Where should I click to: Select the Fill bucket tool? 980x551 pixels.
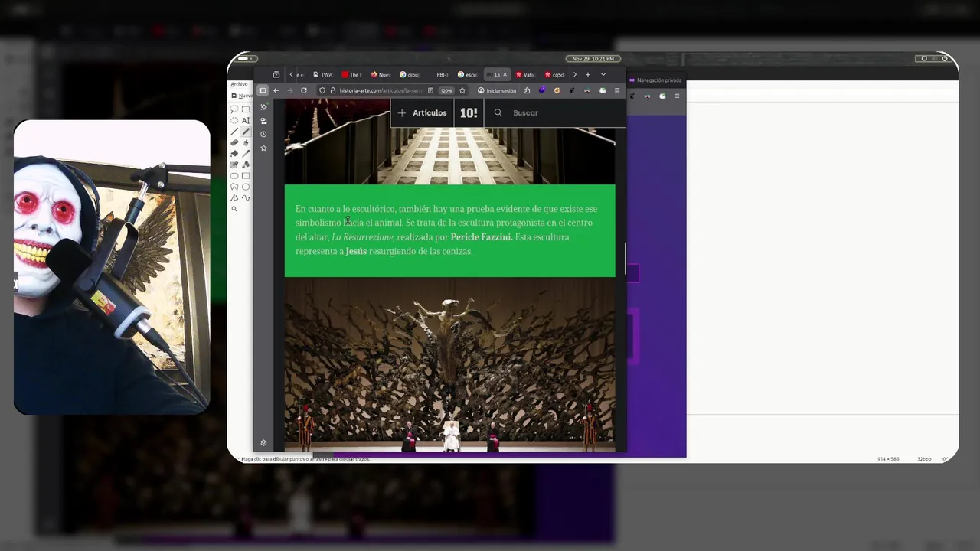click(234, 154)
